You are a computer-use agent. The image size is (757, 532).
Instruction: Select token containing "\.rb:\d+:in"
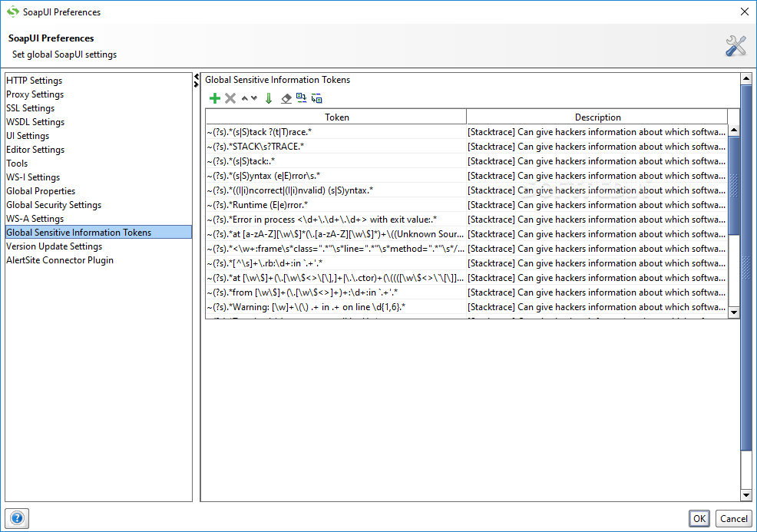336,263
